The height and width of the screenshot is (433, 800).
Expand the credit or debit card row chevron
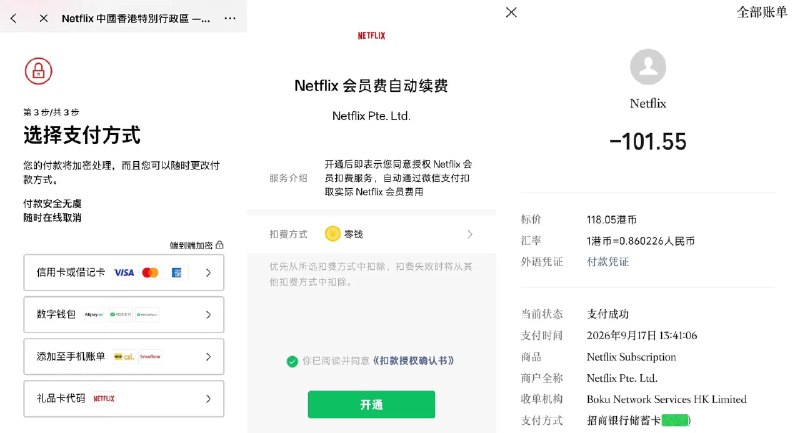(x=208, y=273)
